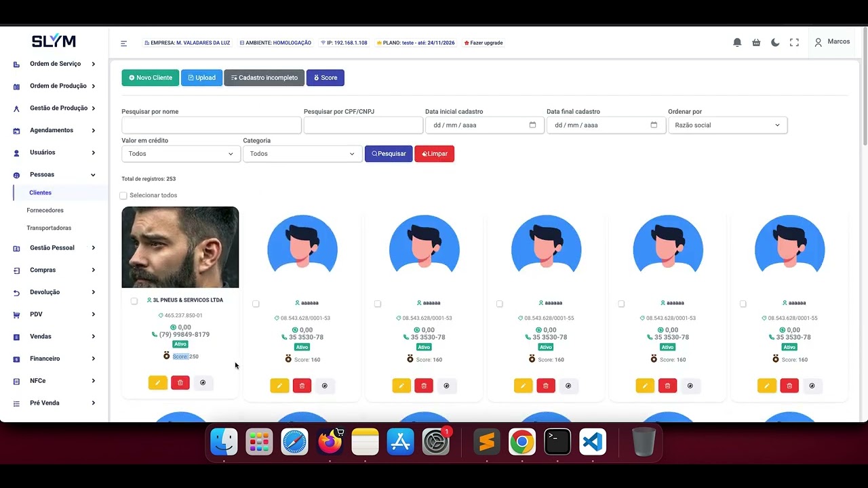Click the page vertical scrollbar
This screenshot has height=488, width=868.
pyautogui.click(x=865, y=88)
